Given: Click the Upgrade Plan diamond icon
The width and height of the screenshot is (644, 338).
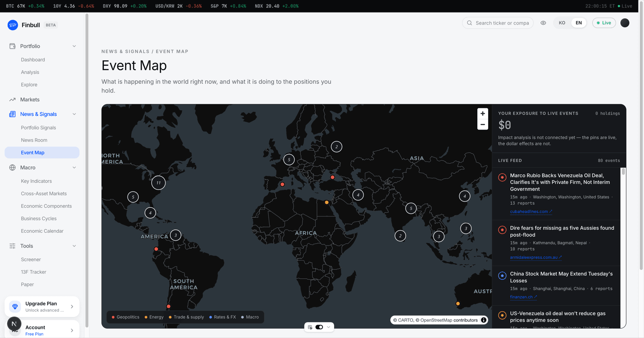Looking at the screenshot, I should 15,307.
